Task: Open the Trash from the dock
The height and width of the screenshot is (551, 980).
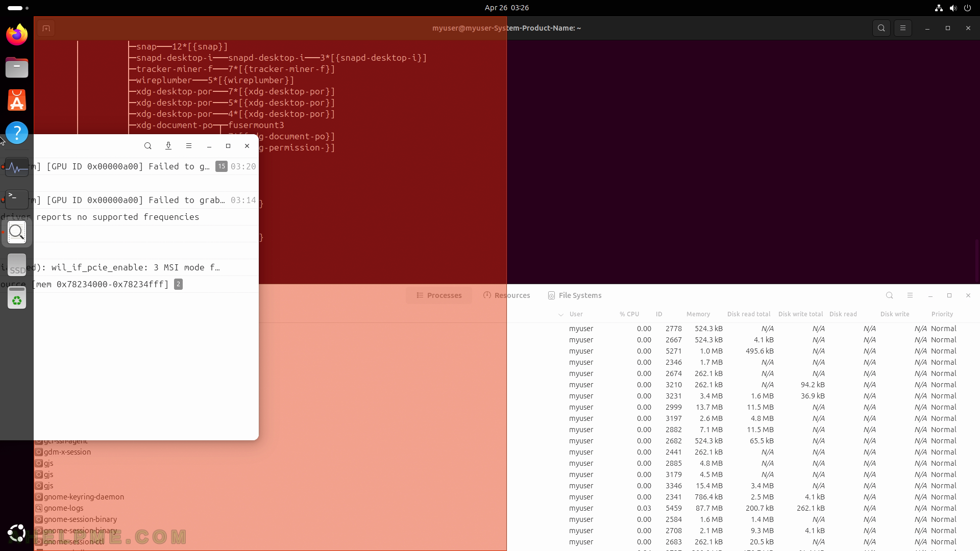Action: point(17,298)
